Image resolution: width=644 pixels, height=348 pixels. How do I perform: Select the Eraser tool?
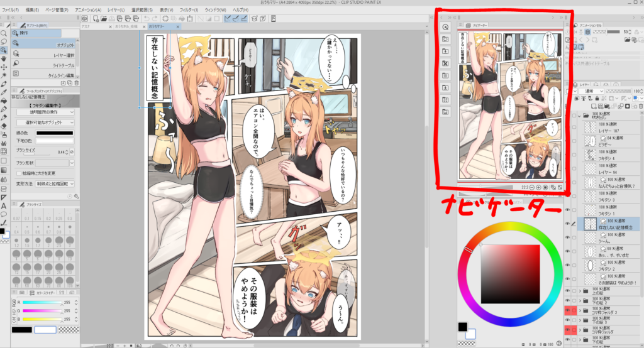pyautogui.click(x=4, y=126)
